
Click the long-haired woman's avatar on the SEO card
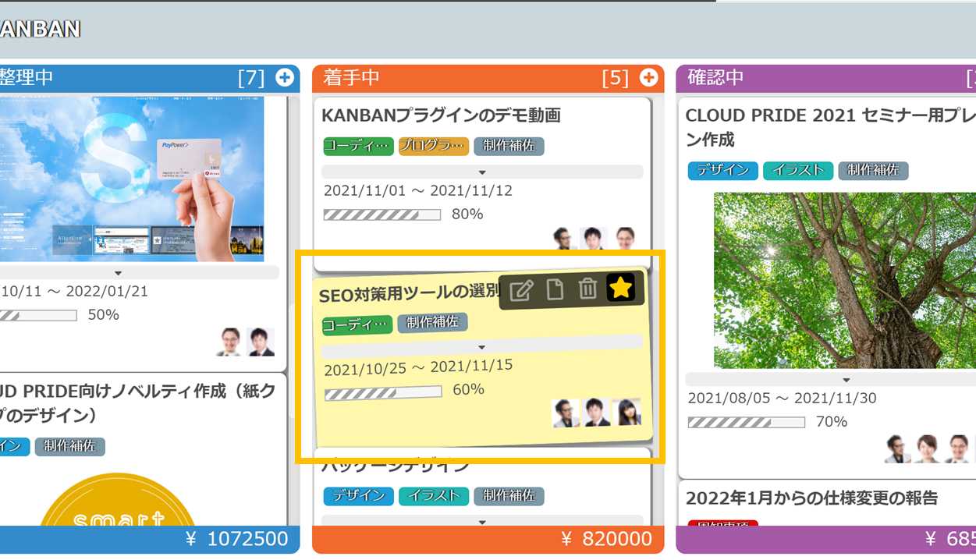[x=627, y=411]
